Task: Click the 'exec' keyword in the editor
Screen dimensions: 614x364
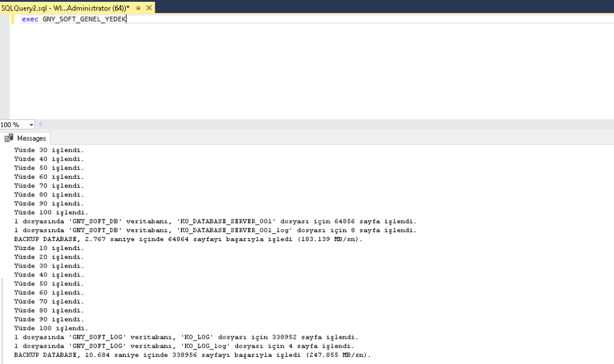Action: click(30, 19)
